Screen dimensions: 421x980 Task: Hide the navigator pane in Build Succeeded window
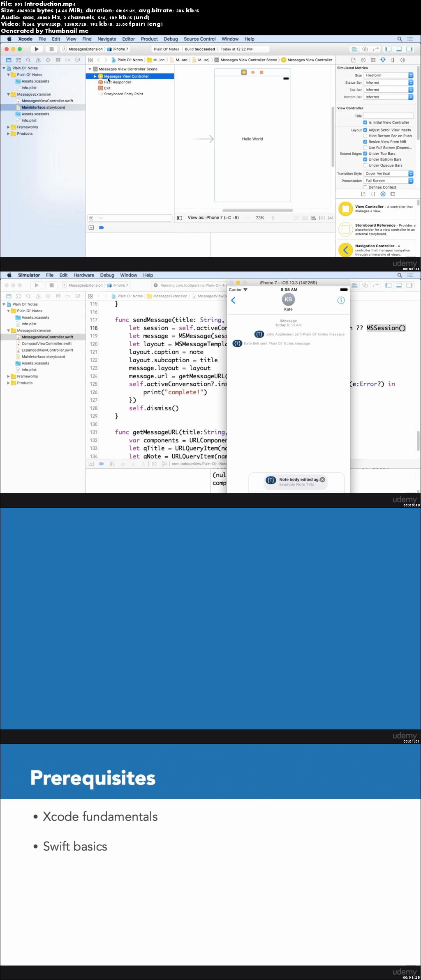(x=388, y=49)
